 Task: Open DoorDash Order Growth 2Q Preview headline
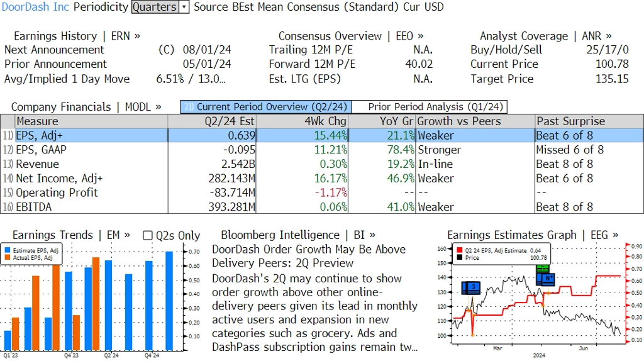tap(309, 256)
